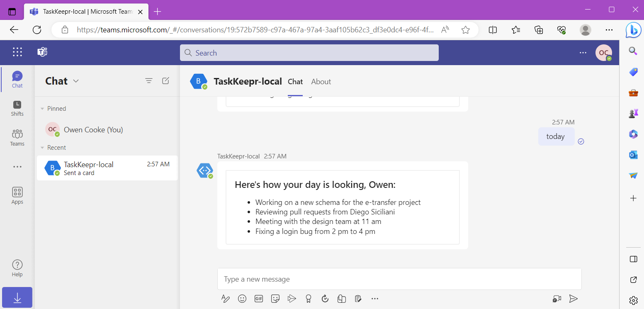The image size is (644, 309).
Task: Open more messaging extensions ellipsis
Action: (375, 299)
